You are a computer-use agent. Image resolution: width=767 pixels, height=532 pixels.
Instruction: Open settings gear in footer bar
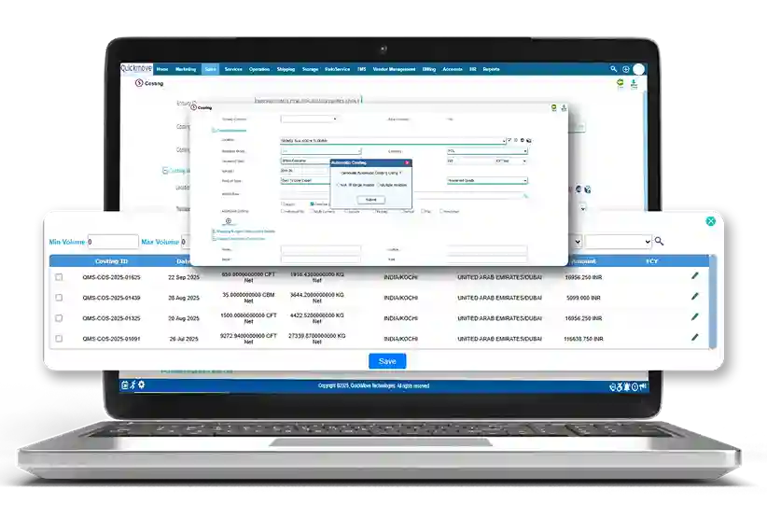tap(142, 385)
